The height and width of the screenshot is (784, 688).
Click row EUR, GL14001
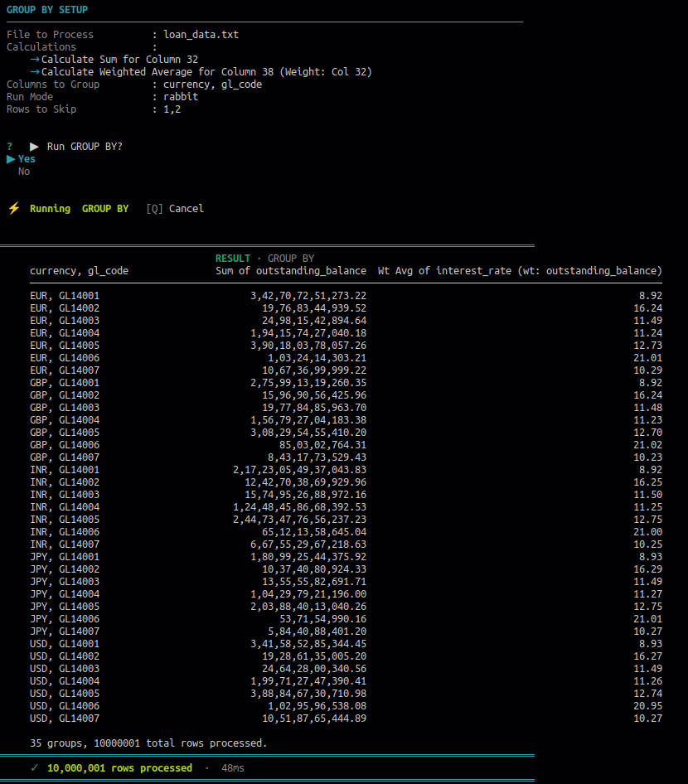346,296
